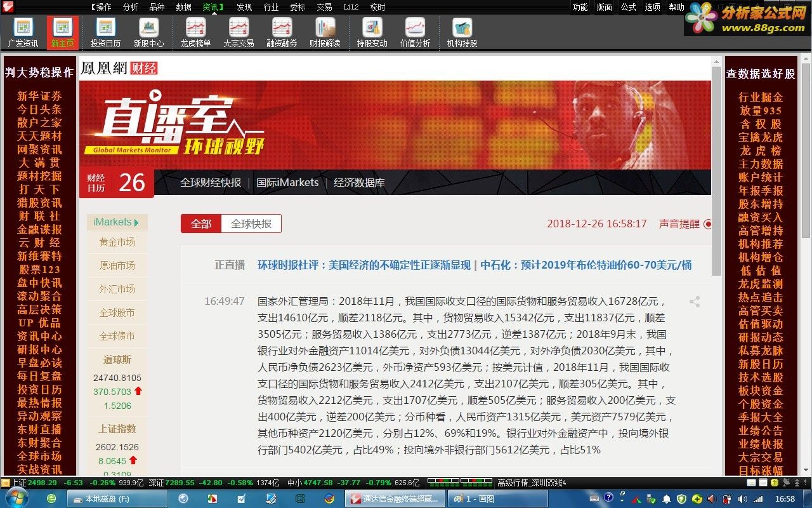Open 通达信金融终端 taskbar button
This screenshot has height=508, width=812.
[x=395, y=499]
